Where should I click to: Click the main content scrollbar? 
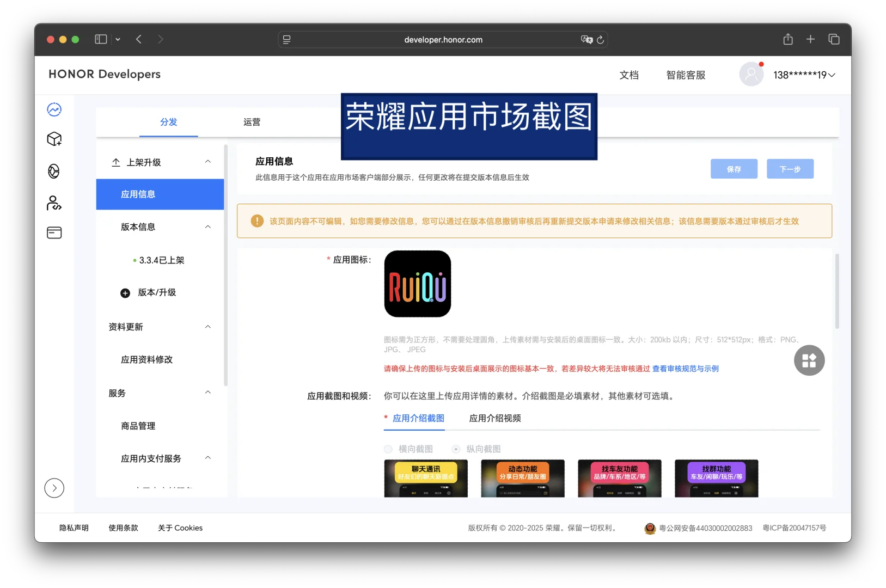pos(837,291)
